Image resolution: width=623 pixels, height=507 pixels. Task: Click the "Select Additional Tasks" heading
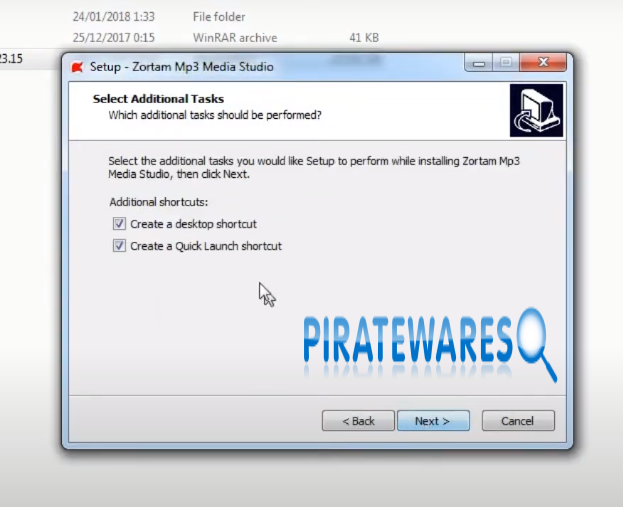coord(158,99)
